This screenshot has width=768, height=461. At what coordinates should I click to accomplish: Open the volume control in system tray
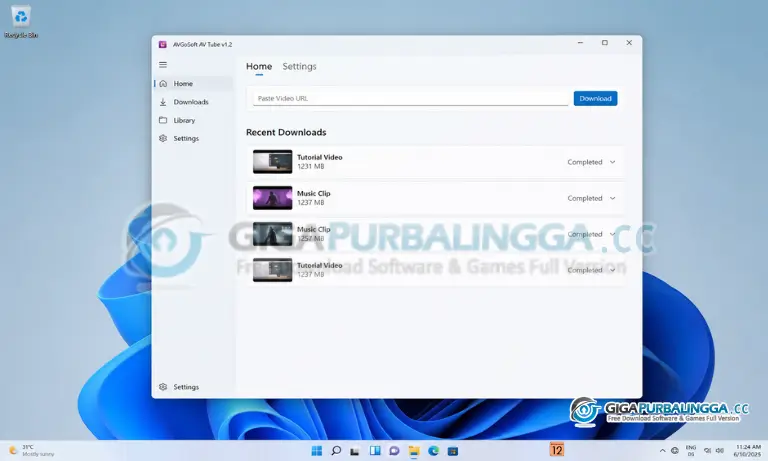(720, 451)
